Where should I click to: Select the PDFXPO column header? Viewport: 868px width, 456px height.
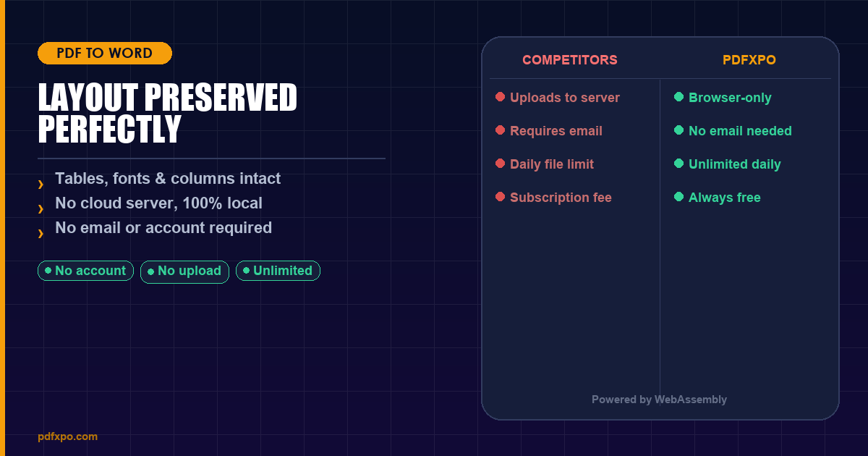pos(749,60)
